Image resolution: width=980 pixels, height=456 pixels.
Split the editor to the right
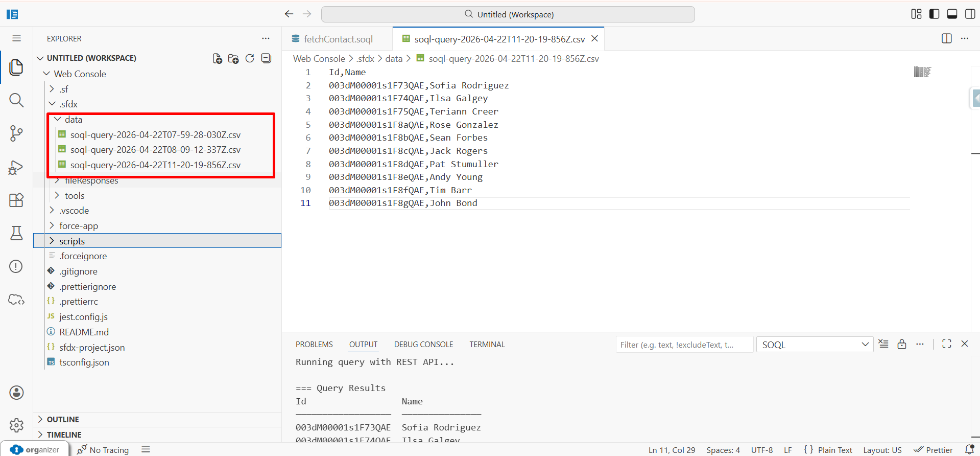[x=947, y=38]
